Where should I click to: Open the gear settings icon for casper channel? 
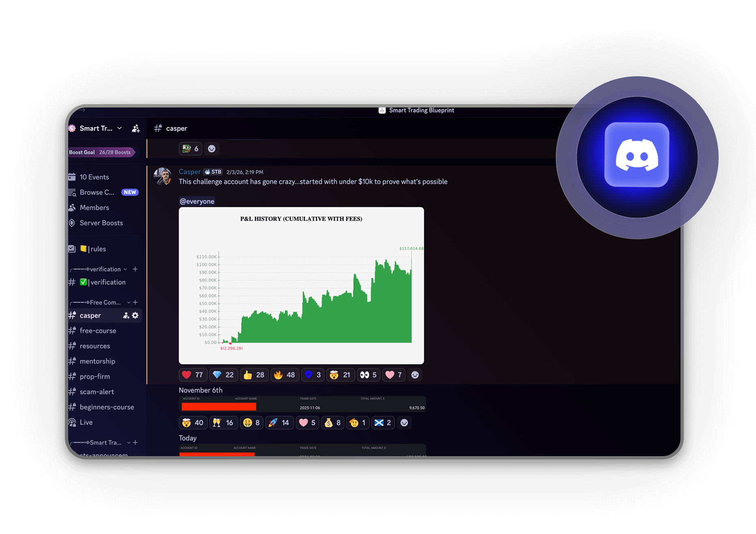(136, 315)
